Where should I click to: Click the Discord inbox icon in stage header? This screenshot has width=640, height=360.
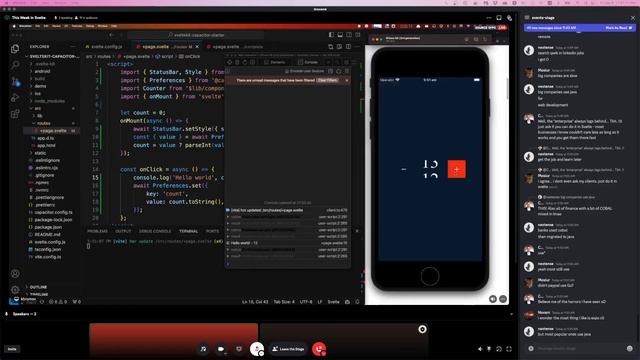click(x=499, y=18)
